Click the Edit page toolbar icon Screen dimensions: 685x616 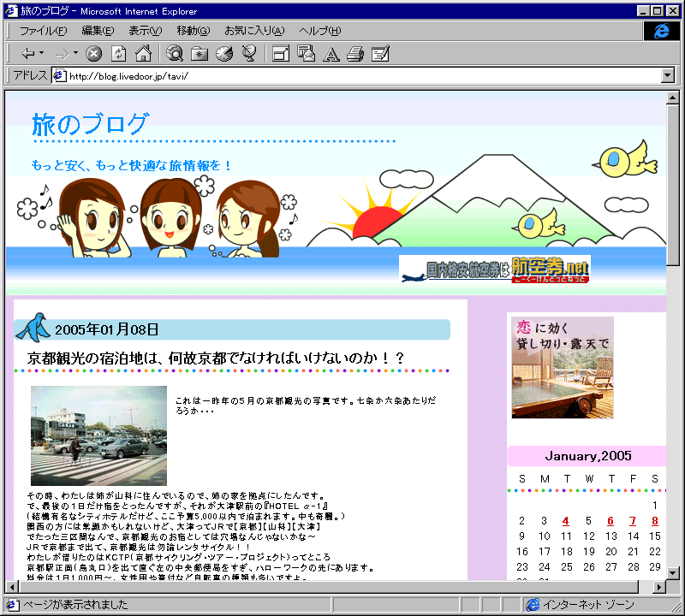(x=380, y=54)
